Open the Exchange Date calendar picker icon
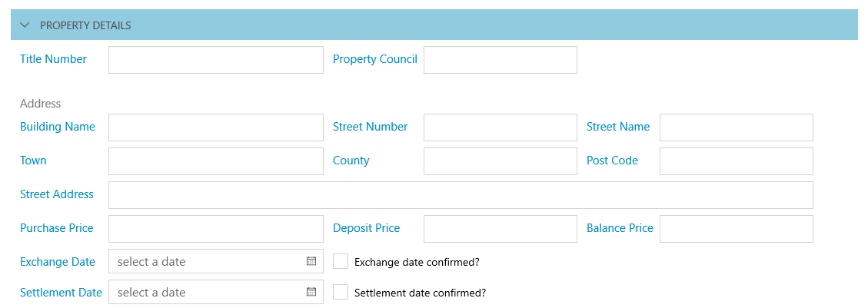This screenshot has height=308, width=868. click(x=311, y=261)
